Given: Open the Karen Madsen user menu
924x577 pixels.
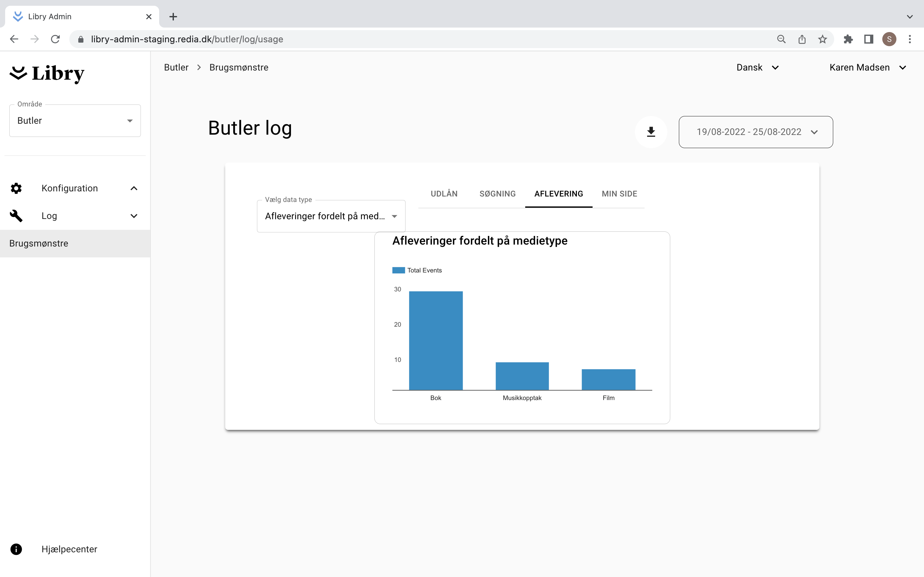Looking at the screenshot, I should click(867, 68).
